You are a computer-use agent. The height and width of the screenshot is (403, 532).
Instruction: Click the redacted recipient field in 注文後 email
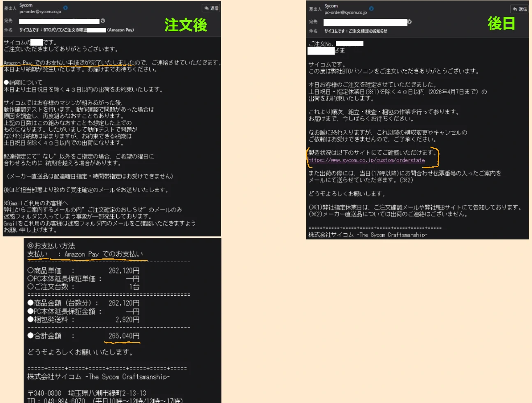[x=59, y=21]
